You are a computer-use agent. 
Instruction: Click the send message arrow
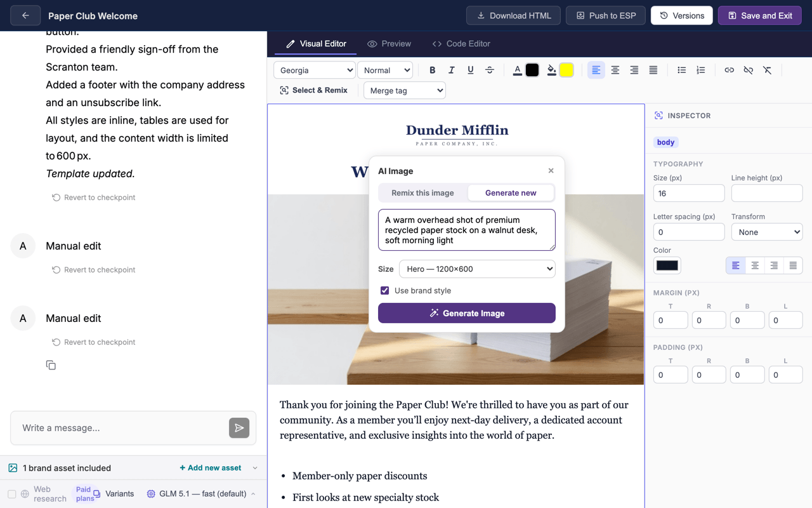[239, 428]
